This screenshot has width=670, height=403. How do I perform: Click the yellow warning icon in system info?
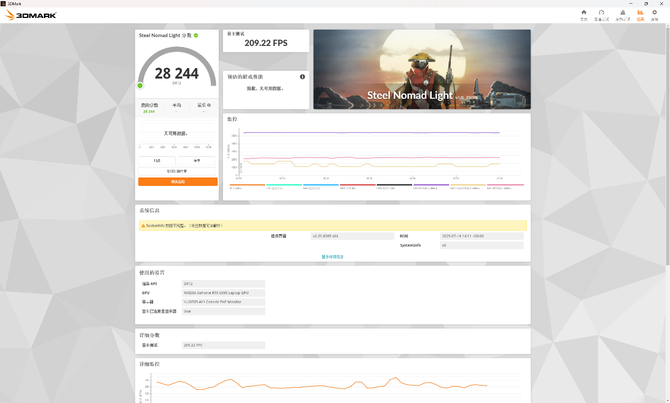(x=143, y=226)
